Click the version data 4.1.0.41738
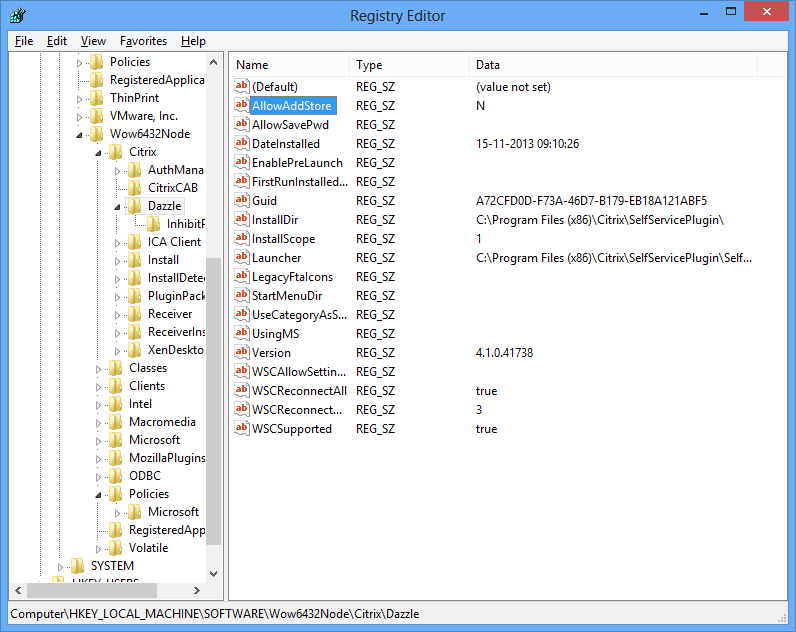Viewport: 796px width, 632px height. coord(504,353)
